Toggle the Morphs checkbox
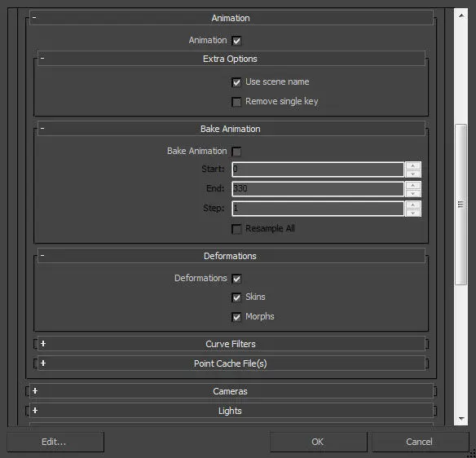 236,317
